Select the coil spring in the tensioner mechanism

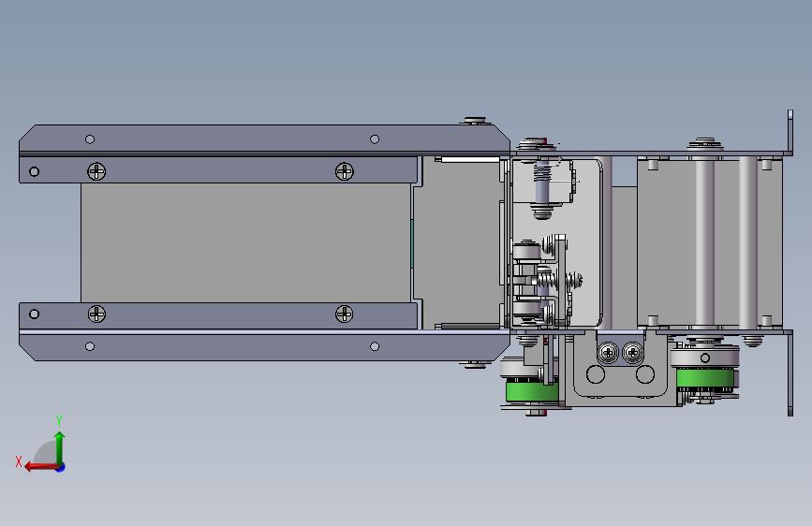click(547, 281)
